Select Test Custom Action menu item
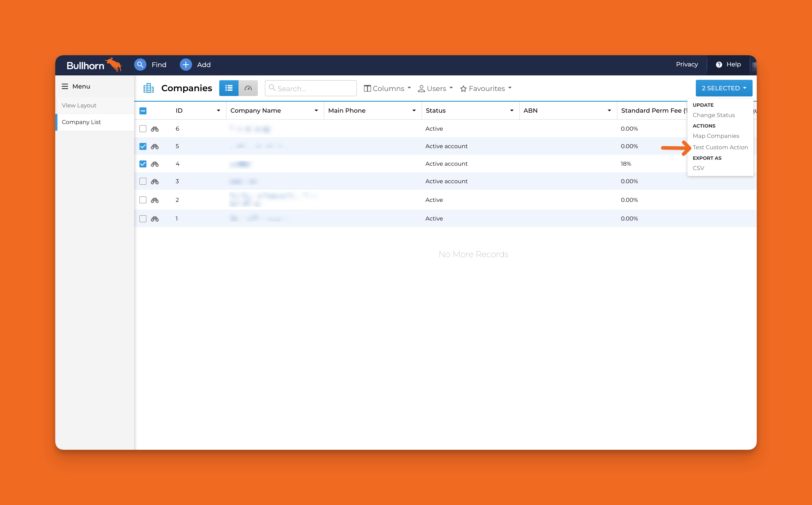The height and width of the screenshot is (505, 812). tap(720, 147)
